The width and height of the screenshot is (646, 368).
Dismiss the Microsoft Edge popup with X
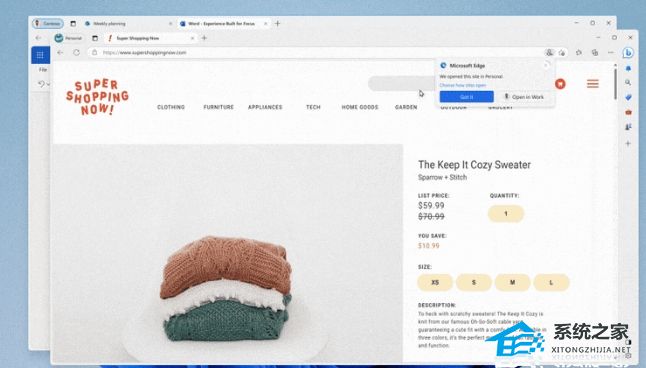coord(547,65)
